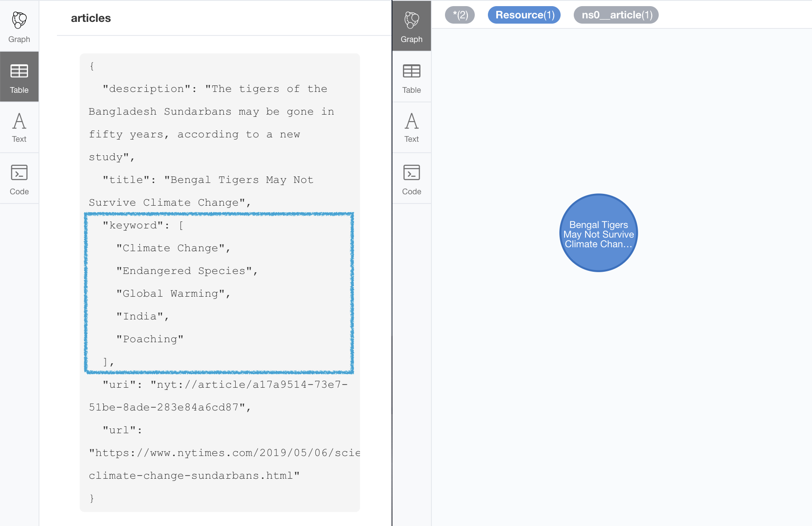Click the "title" key text in the JSON
812x526 pixels.
pyautogui.click(x=126, y=180)
